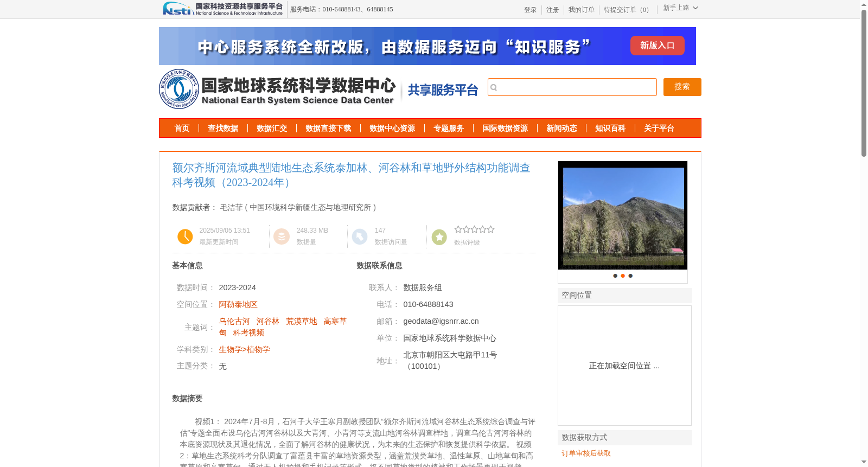
Task: Open 新闻动态 menu
Action: tap(561, 128)
